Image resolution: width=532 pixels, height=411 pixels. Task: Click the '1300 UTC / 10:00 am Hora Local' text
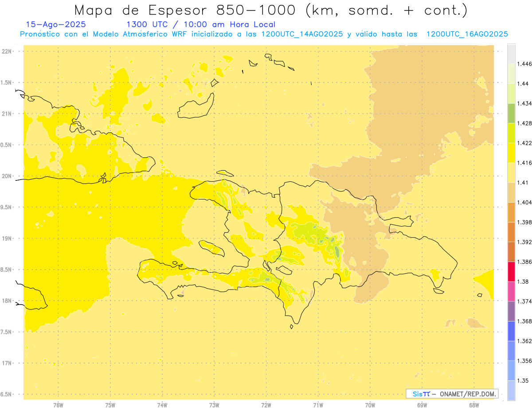click(201, 25)
